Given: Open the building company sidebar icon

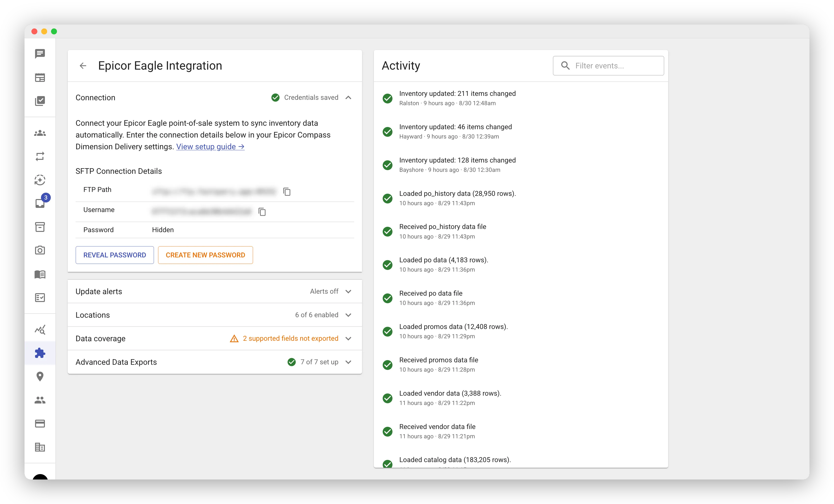Looking at the screenshot, I should (x=40, y=447).
